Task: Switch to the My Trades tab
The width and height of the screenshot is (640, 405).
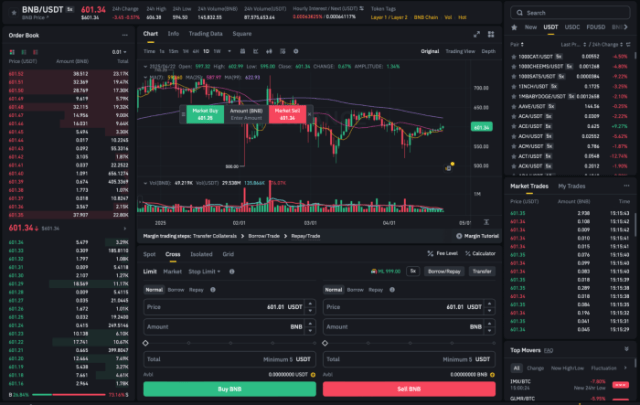Action: pyautogui.click(x=571, y=186)
